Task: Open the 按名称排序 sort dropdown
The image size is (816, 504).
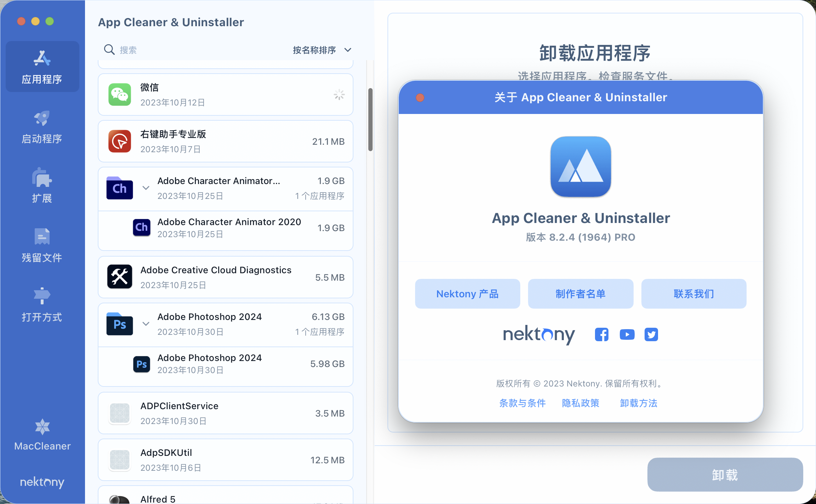Action: [322, 50]
